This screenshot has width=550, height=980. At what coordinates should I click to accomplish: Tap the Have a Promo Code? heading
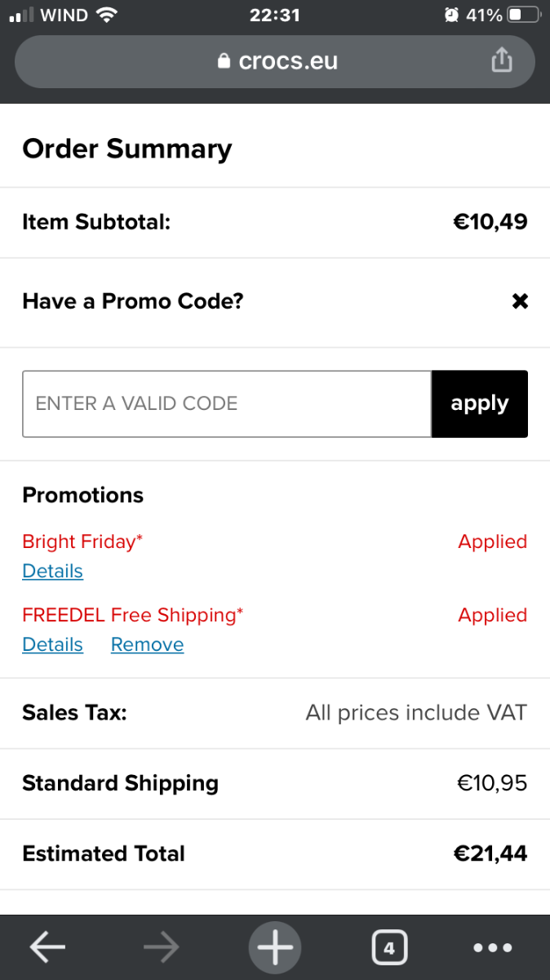[x=133, y=301]
